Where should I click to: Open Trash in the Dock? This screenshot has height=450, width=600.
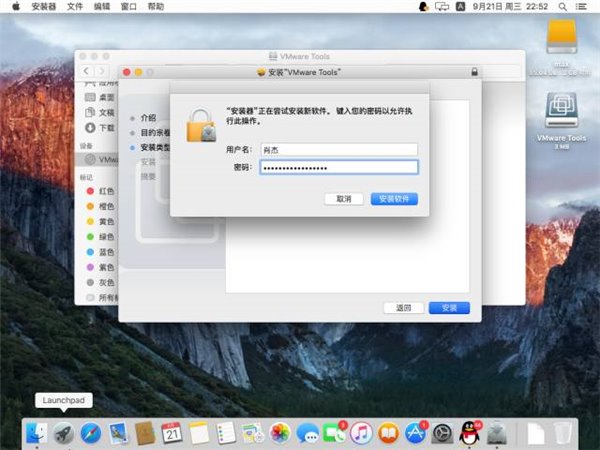click(x=564, y=433)
